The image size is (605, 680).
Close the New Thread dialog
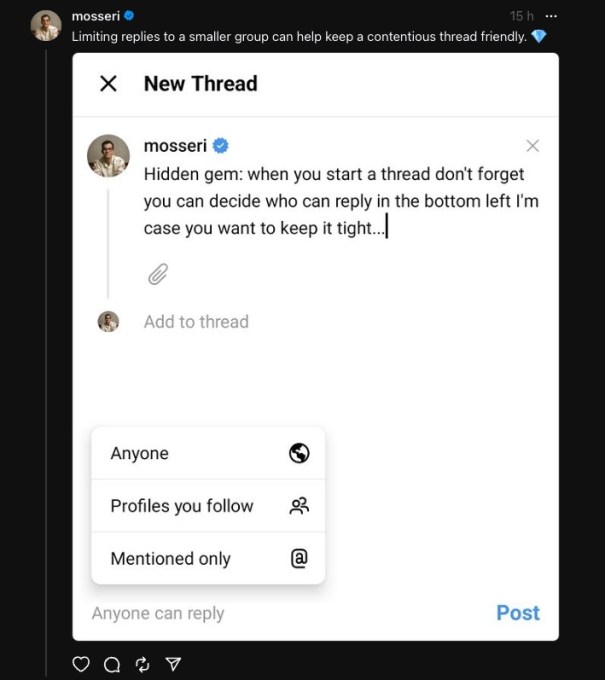108,84
